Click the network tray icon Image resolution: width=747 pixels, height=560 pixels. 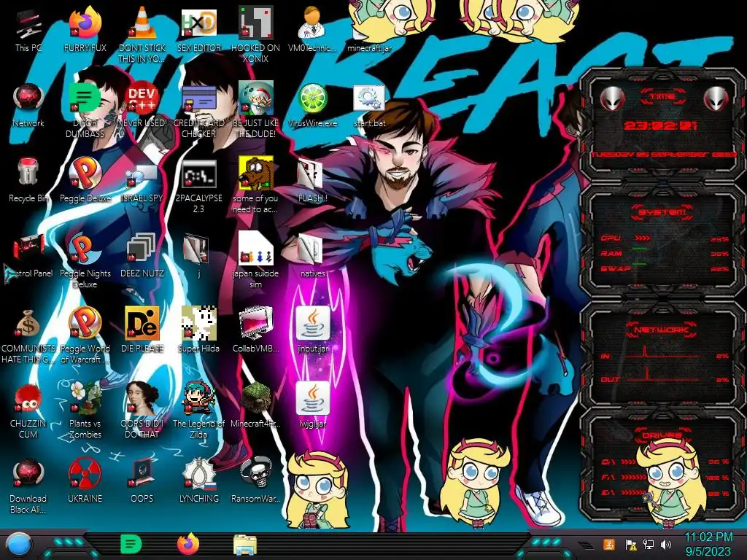[649, 544]
